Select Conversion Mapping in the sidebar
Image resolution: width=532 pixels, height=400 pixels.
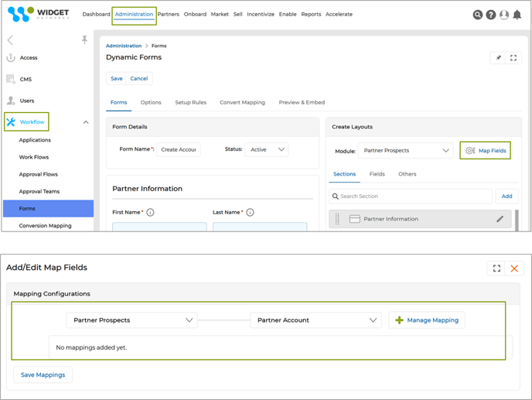point(45,226)
